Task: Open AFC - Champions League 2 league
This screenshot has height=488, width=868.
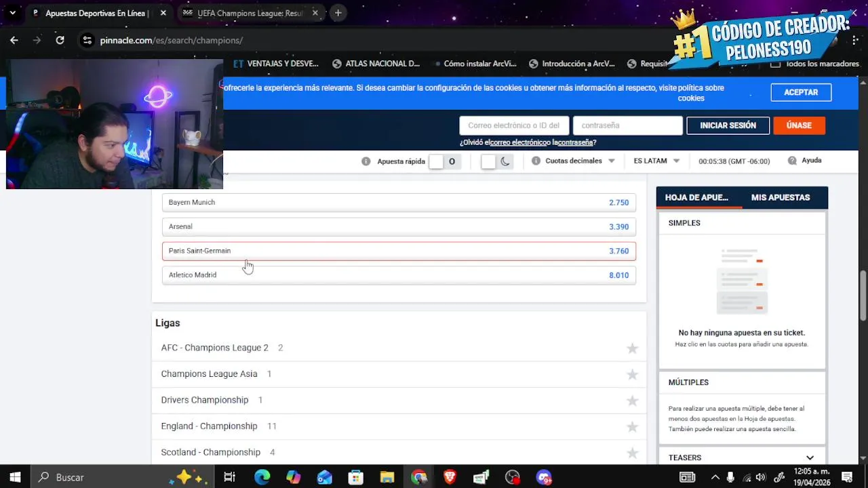Action: coord(214,348)
